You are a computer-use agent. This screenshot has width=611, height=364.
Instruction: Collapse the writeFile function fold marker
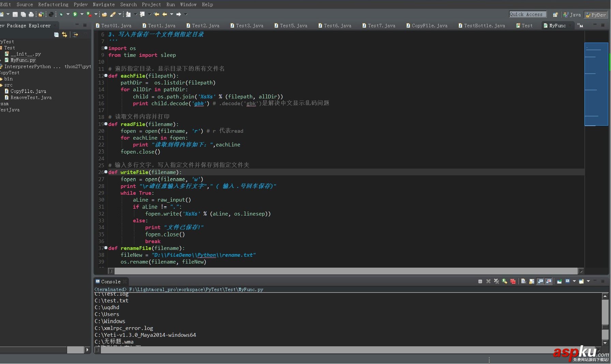pyautogui.click(x=106, y=172)
